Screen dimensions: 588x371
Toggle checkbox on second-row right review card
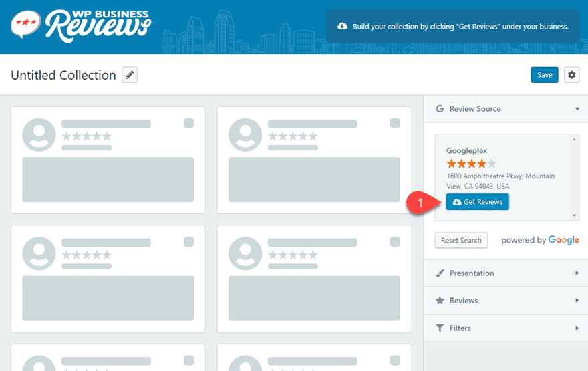(x=395, y=241)
